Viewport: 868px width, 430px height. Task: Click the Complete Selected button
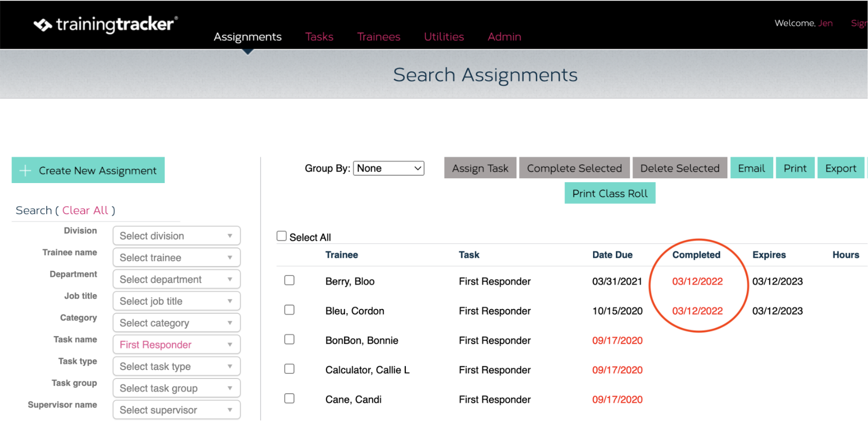click(575, 168)
